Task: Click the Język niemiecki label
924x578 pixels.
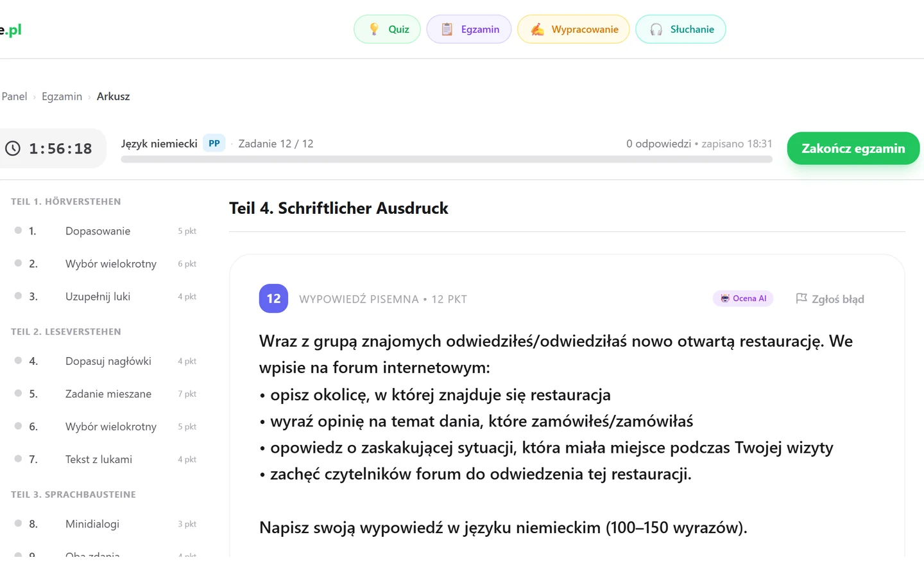Action: click(159, 144)
